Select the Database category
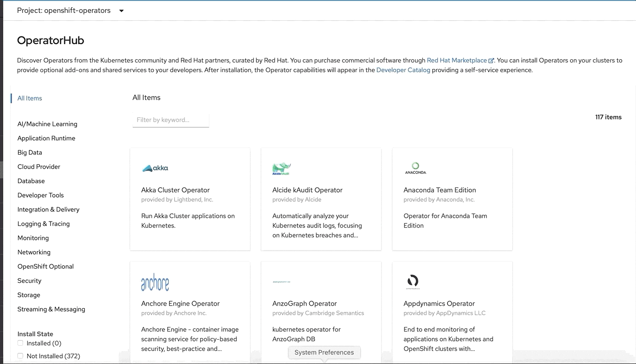The width and height of the screenshot is (636, 364). point(31,181)
